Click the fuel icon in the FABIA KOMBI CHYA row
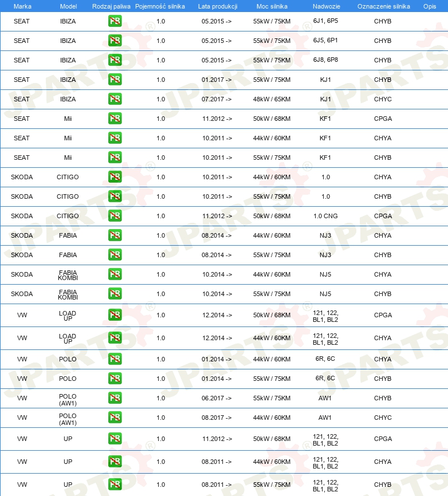 115,274
